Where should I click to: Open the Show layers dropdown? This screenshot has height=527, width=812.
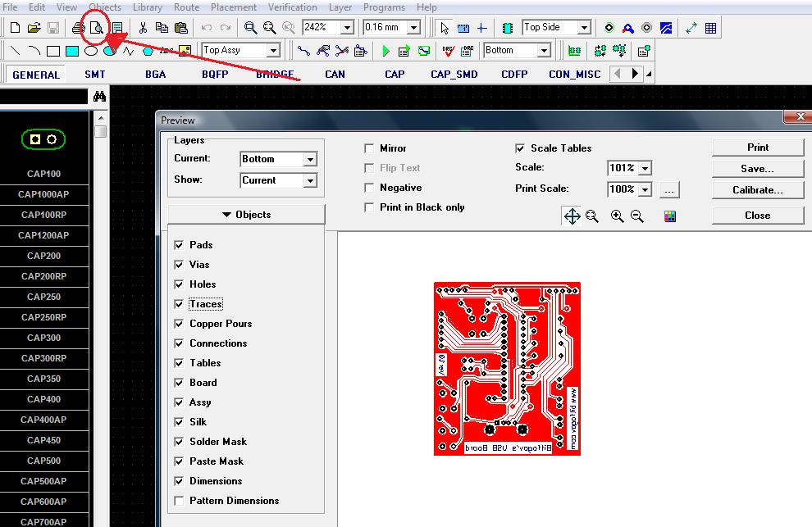(x=310, y=180)
